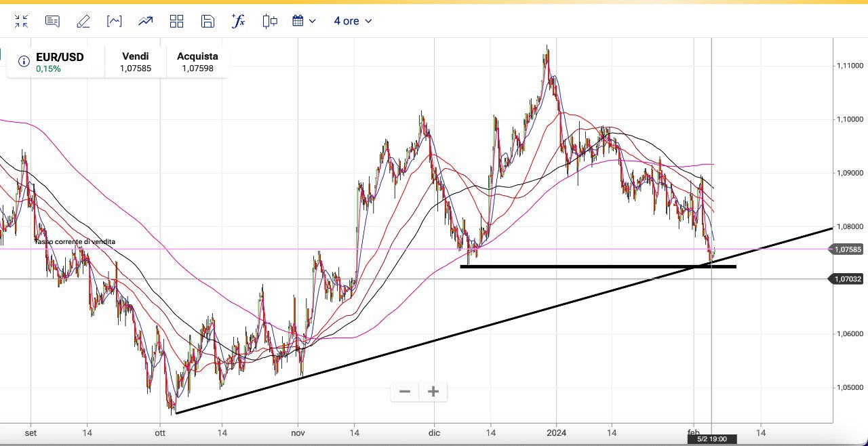Click the Acquista buy price button
The width and height of the screenshot is (868, 446).
(197, 62)
